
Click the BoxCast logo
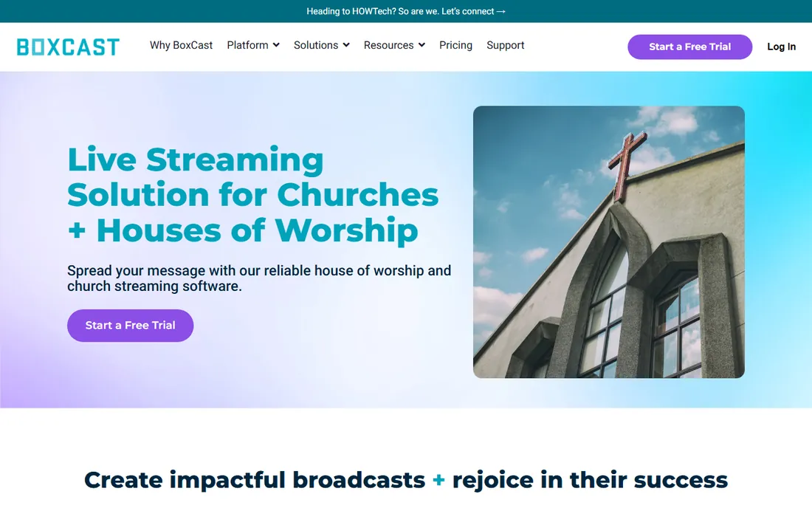pyautogui.click(x=68, y=47)
